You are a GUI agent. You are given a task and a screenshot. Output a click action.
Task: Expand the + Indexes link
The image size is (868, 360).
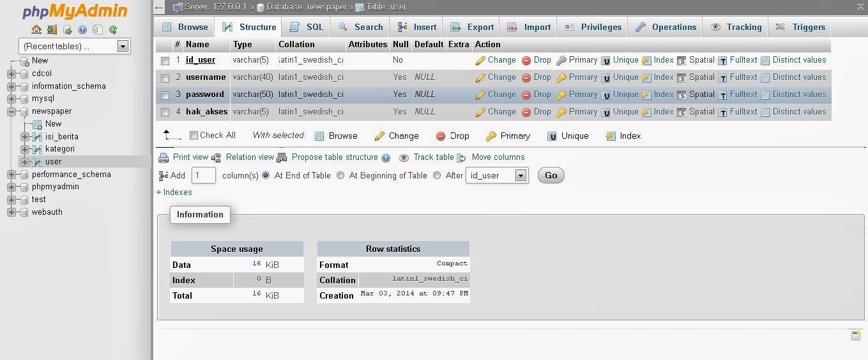click(174, 192)
